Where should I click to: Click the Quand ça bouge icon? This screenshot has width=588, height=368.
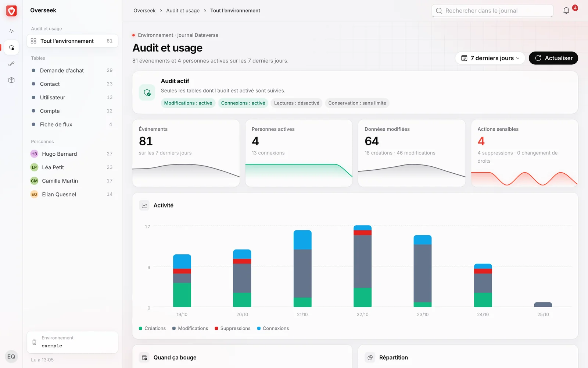[144, 357]
